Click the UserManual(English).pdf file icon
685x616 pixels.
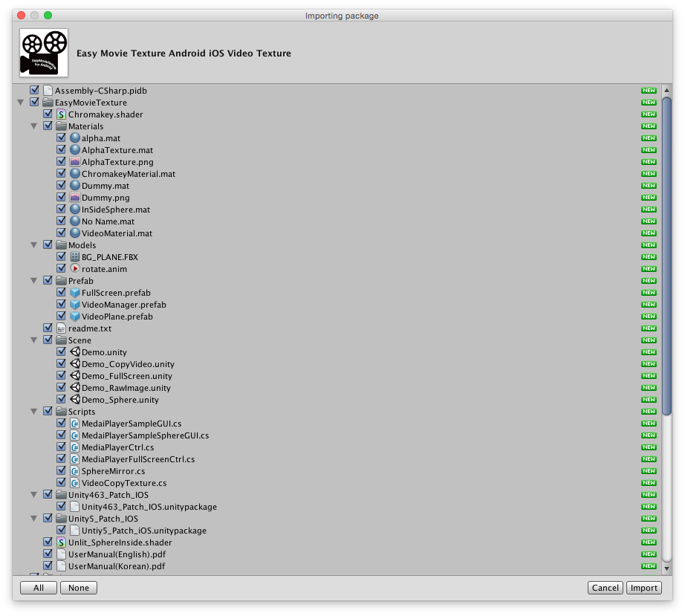[62, 554]
